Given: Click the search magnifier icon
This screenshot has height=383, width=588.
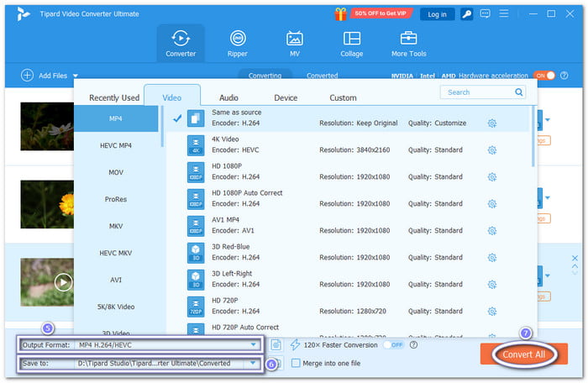Looking at the screenshot, I should tap(518, 92).
